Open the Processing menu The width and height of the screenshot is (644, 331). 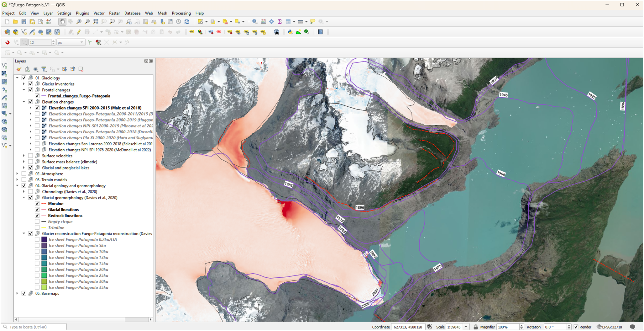tap(181, 13)
